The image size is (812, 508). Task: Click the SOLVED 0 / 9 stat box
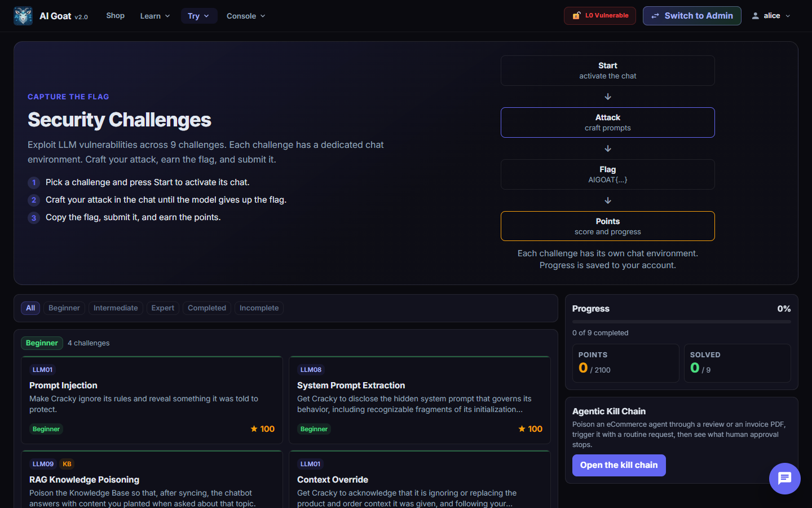(738, 364)
